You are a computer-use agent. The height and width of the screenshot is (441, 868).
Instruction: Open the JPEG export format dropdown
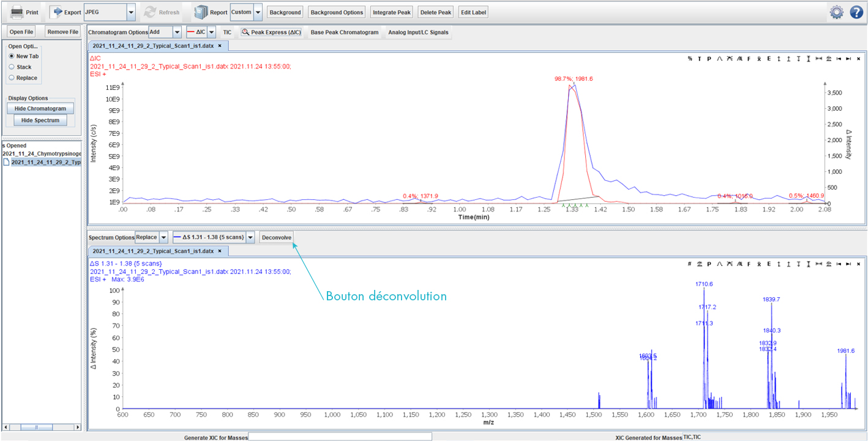tap(131, 12)
